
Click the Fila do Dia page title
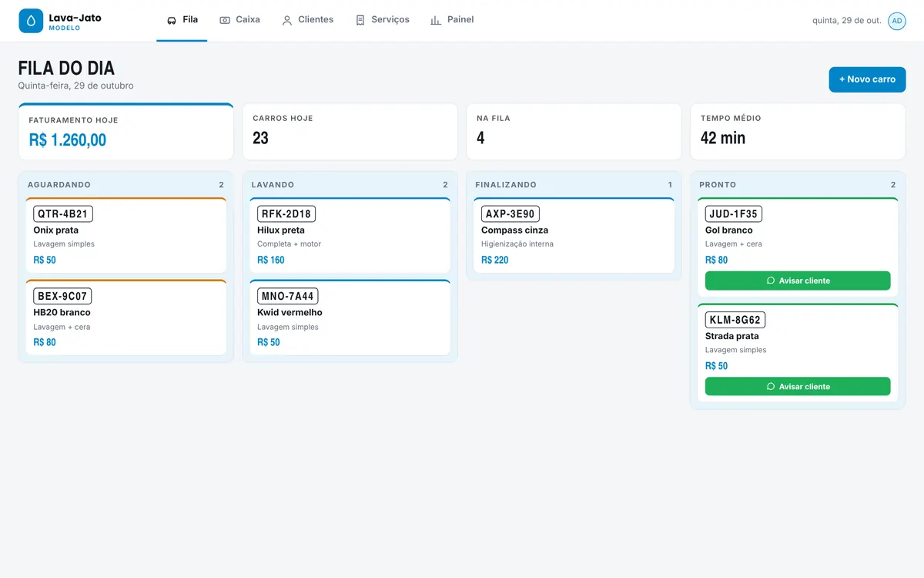point(66,69)
